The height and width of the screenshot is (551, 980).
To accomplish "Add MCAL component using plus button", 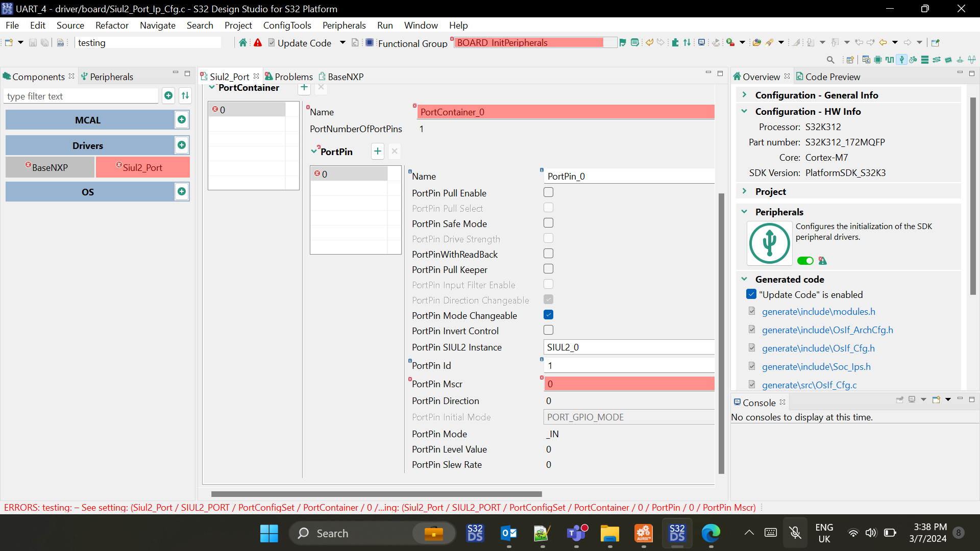I will click(x=182, y=120).
